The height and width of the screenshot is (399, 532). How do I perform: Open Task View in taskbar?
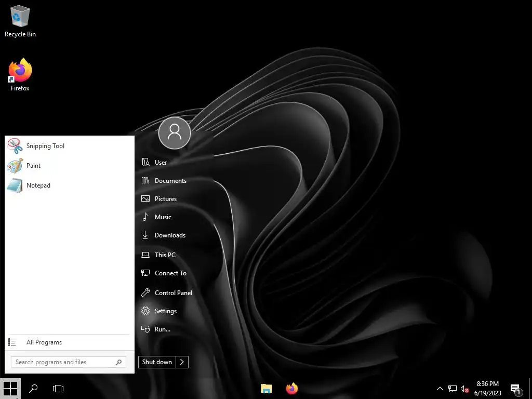58,389
